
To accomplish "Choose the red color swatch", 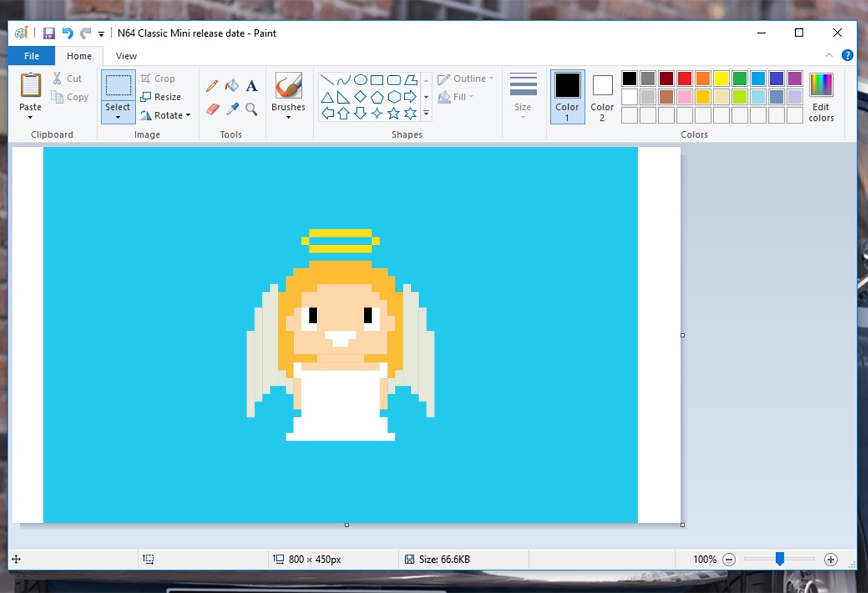I will point(685,78).
